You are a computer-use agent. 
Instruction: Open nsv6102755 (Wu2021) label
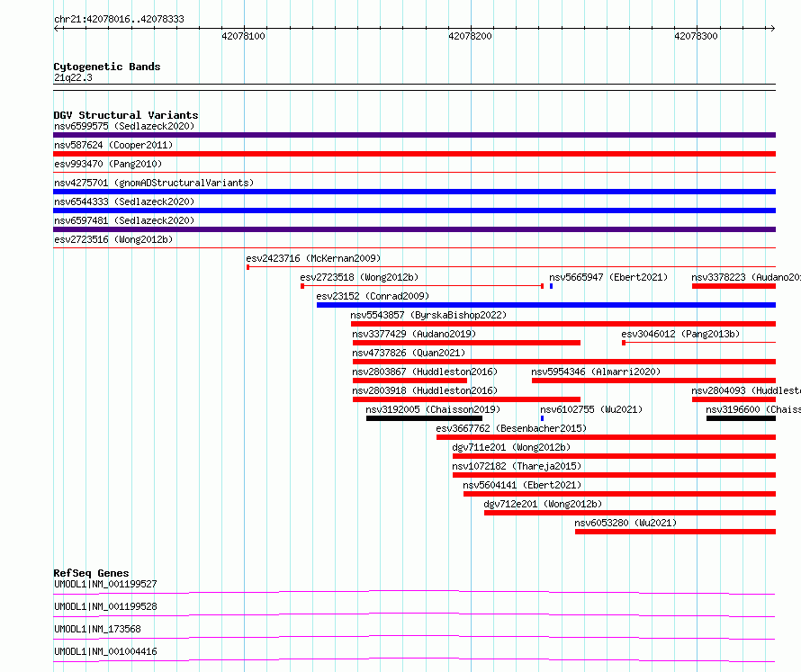tap(591, 409)
